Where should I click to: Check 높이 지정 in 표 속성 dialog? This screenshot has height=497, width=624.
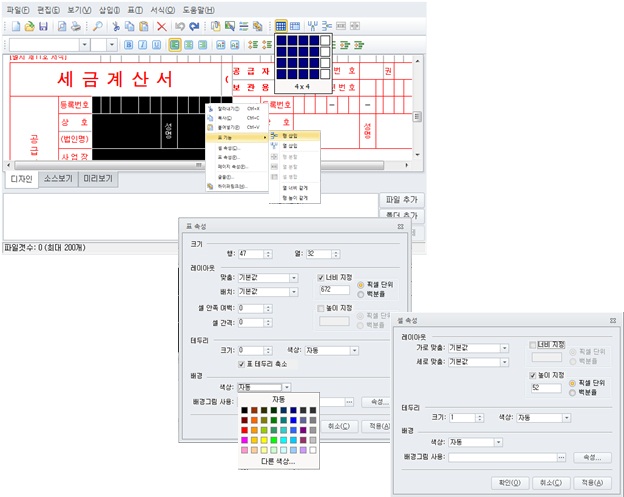321,308
